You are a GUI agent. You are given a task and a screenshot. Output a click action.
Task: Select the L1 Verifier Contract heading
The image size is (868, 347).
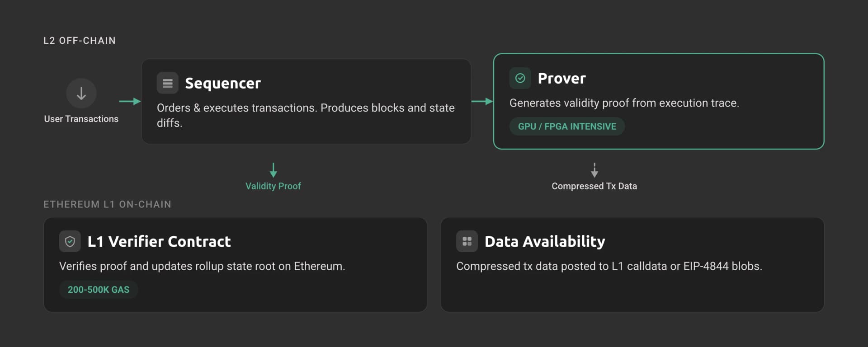click(159, 241)
